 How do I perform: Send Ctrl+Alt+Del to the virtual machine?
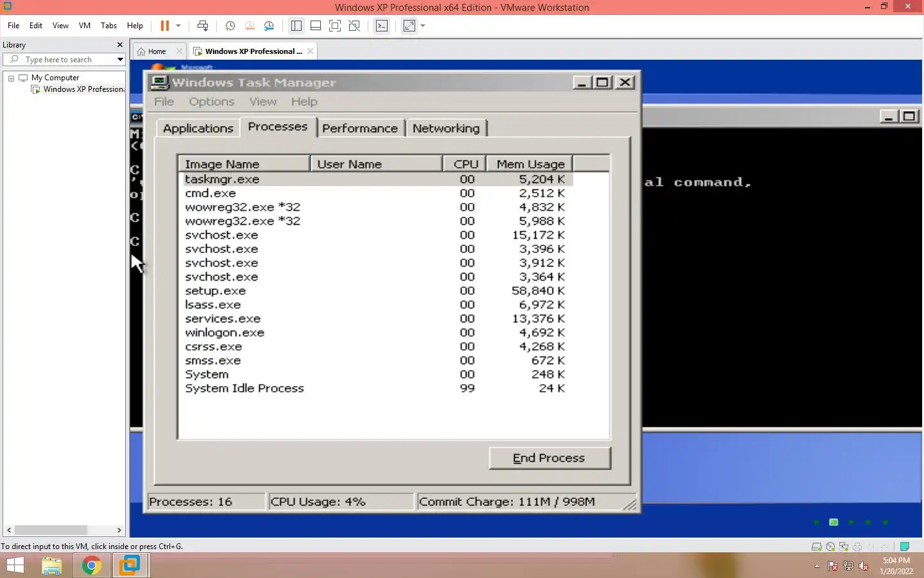pos(203,26)
